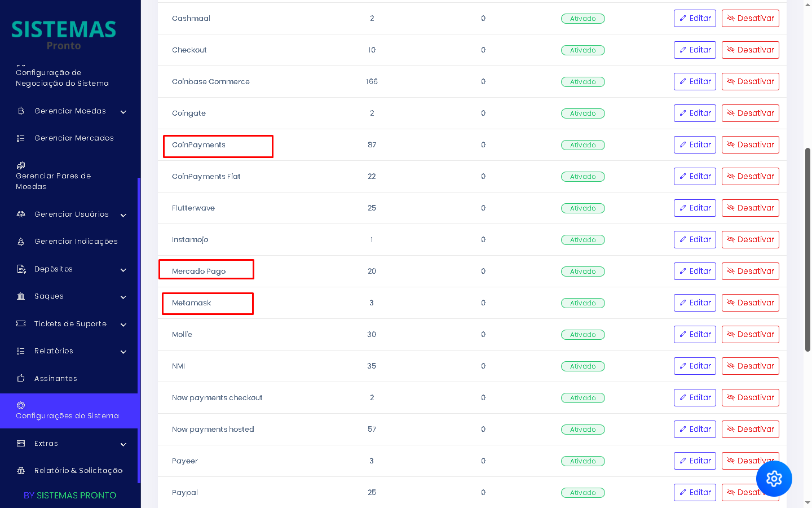This screenshot has height=508, width=812.
Task: Click the Gerenciar Usuários people icon
Action: click(x=21, y=214)
